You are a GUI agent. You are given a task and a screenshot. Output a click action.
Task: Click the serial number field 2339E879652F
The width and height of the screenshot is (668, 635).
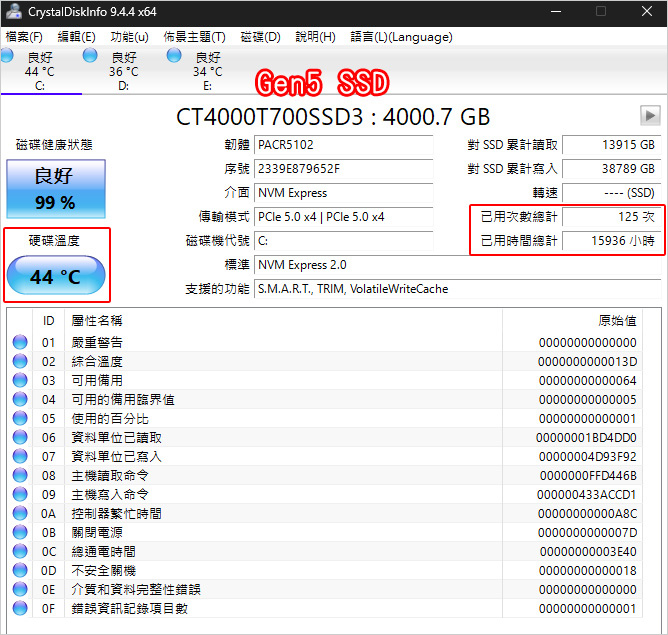click(343, 169)
